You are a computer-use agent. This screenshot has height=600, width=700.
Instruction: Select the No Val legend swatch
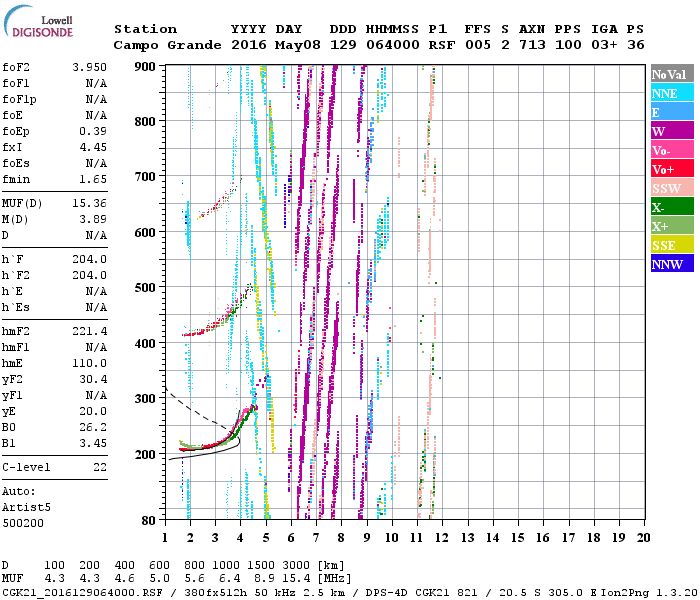tap(672, 74)
